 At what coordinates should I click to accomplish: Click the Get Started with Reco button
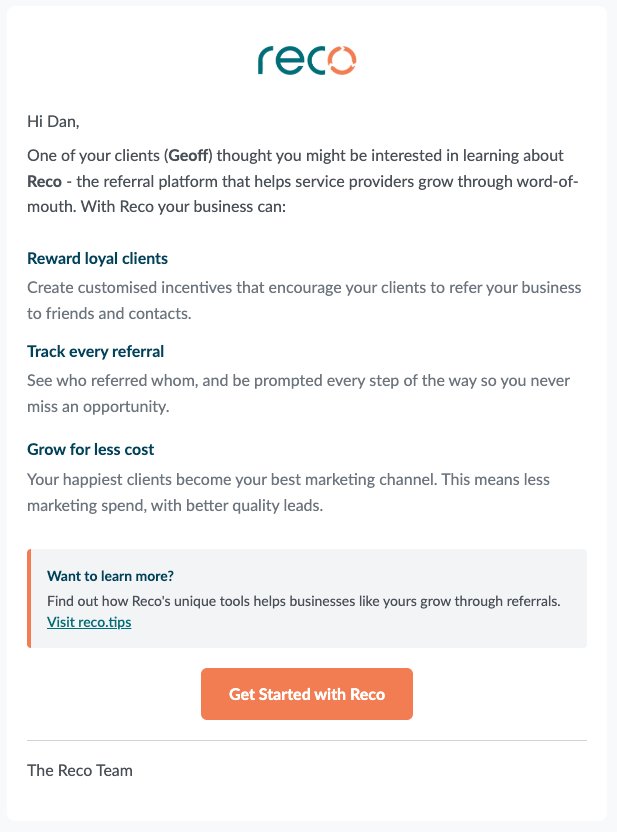(307, 694)
